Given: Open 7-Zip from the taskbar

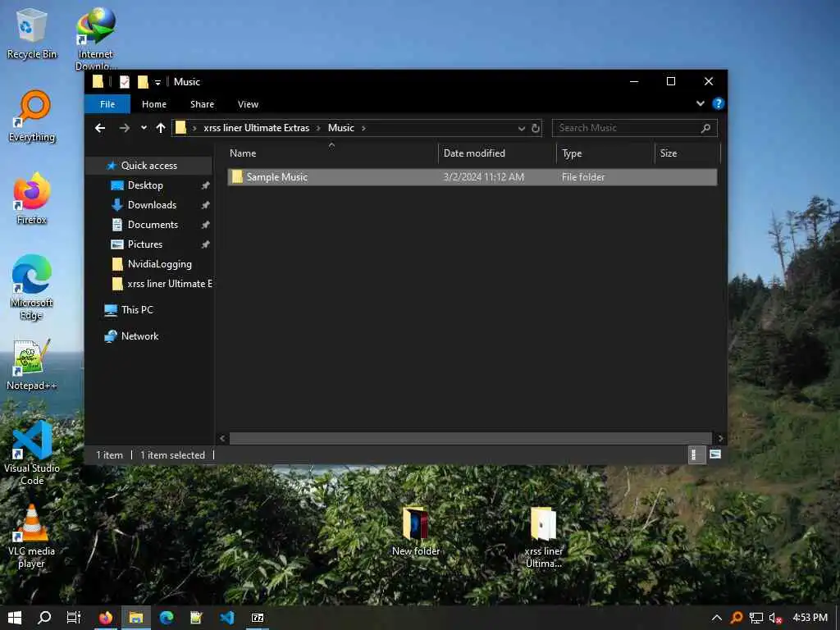Looking at the screenshot, I should 258,618.
